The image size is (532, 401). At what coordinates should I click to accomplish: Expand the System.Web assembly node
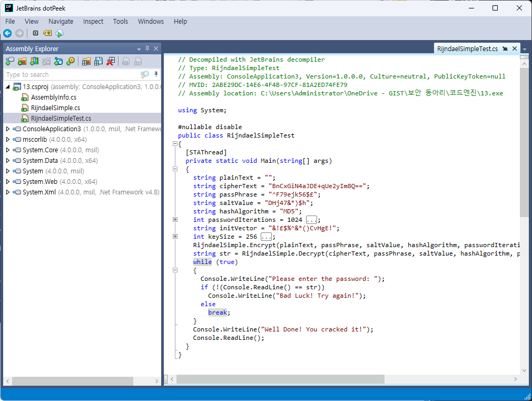click(7, 182)
